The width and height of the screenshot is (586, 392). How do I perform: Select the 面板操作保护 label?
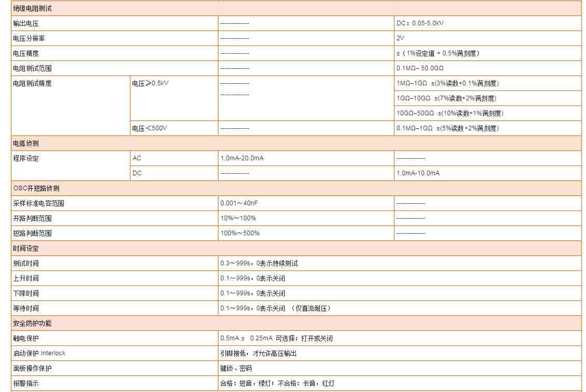[x=32, y=369]
